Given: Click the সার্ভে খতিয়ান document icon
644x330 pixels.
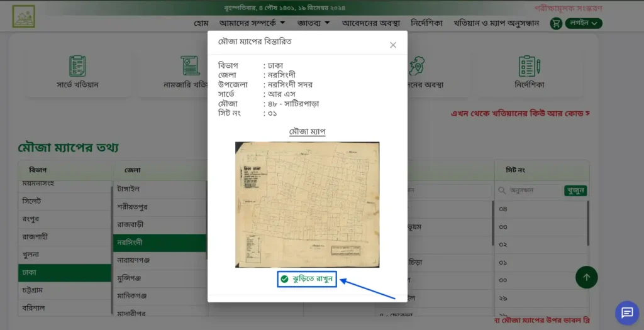Looking at the screenshot, I should (77, 66).
